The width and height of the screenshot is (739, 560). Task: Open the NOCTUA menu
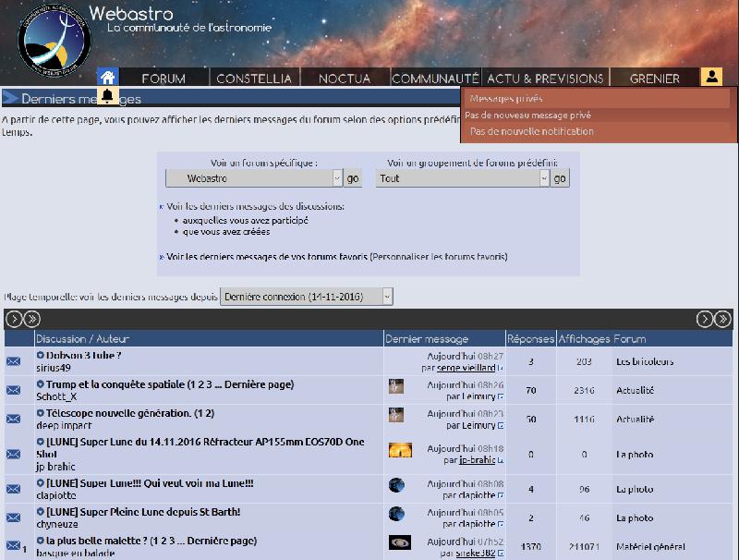(345, 79)
